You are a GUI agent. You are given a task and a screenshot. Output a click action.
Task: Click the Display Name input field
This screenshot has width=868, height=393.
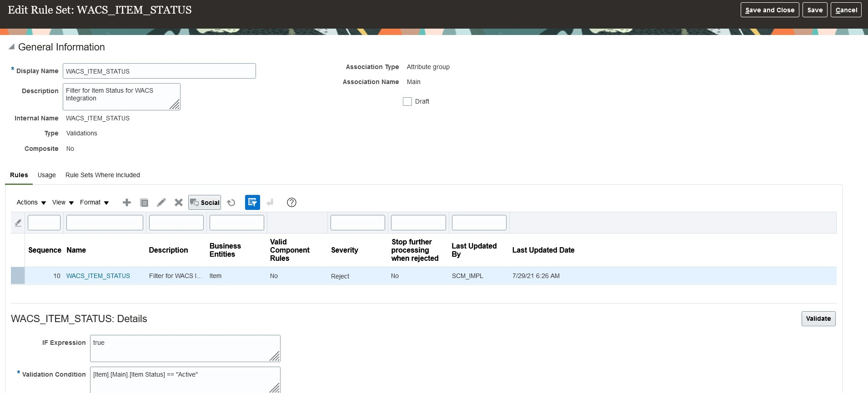click(x=159, y=71)
